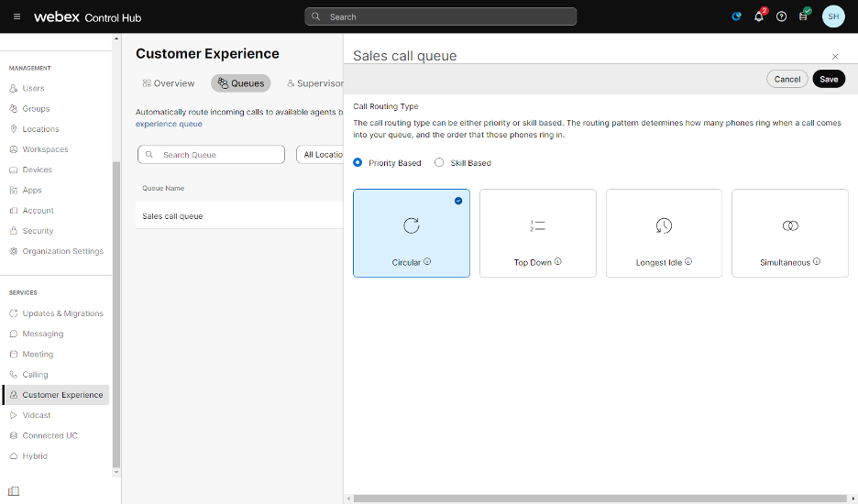The height and width of the screenshot is (504, 858).
Task: Select the Skill Based radio button
Action: tap(439, 162)
